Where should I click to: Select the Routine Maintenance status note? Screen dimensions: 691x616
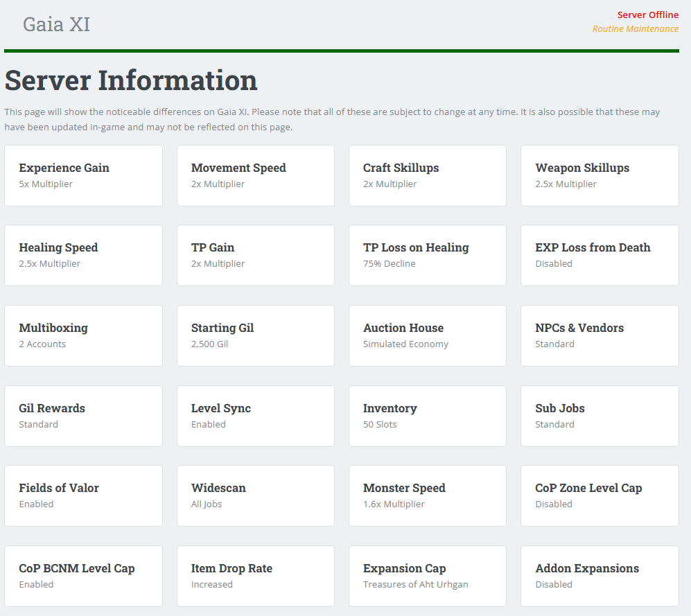point(636,28)
